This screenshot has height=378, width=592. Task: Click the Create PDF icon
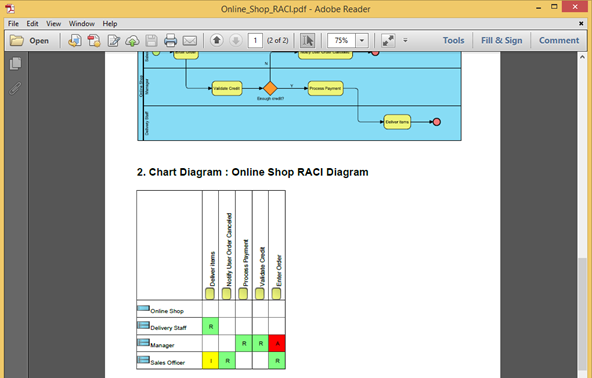point(94,40)
